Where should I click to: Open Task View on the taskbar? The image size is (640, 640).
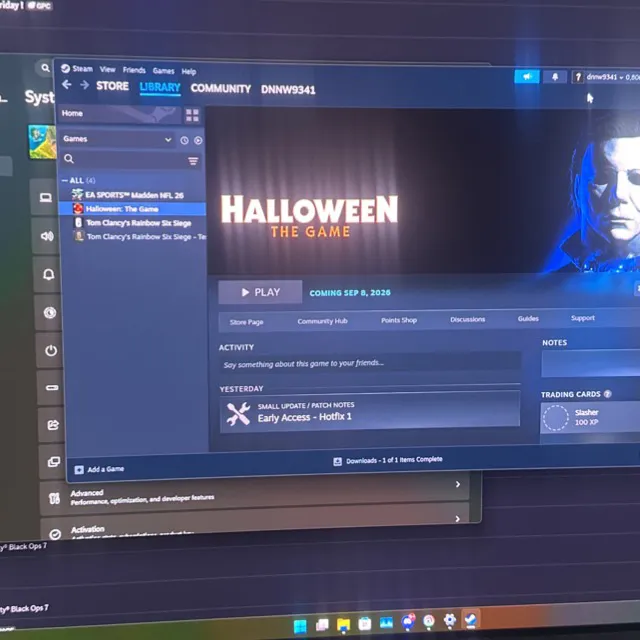[x=322, y=624]
